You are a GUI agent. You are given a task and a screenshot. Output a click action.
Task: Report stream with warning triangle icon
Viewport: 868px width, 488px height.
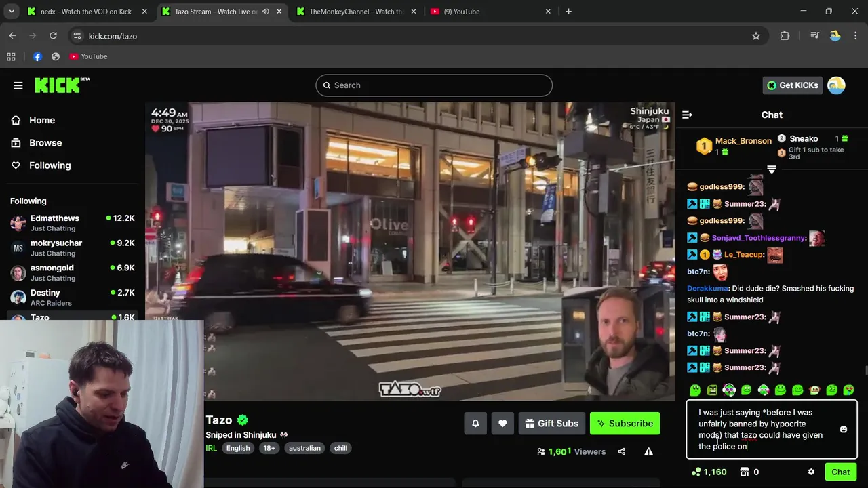649,451
